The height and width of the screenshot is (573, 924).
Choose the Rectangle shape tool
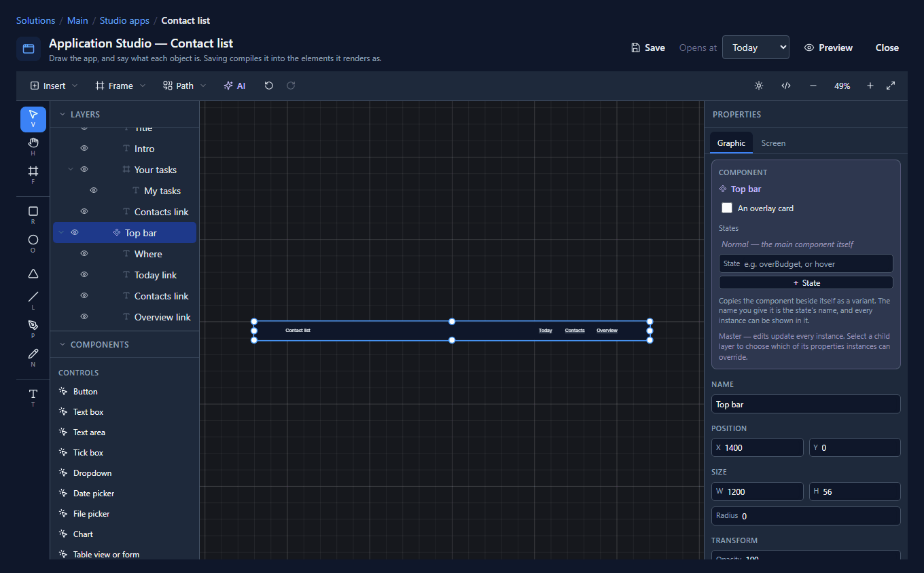tap(33, 215)
